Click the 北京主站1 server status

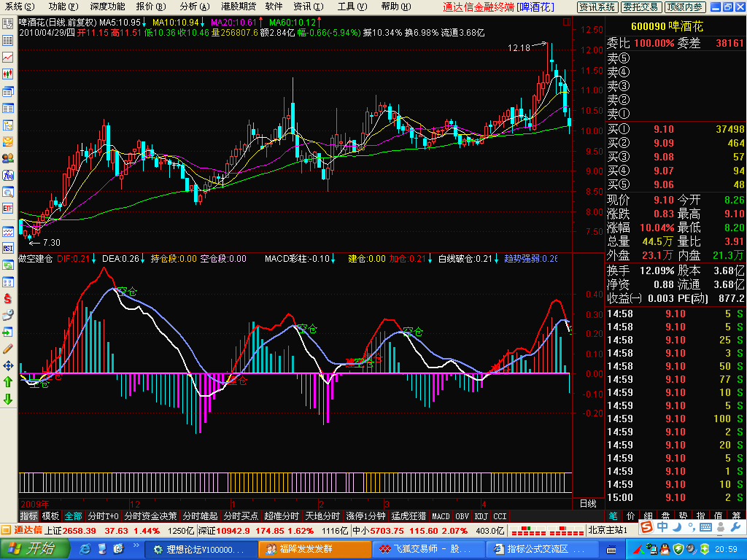coord(608,530)
